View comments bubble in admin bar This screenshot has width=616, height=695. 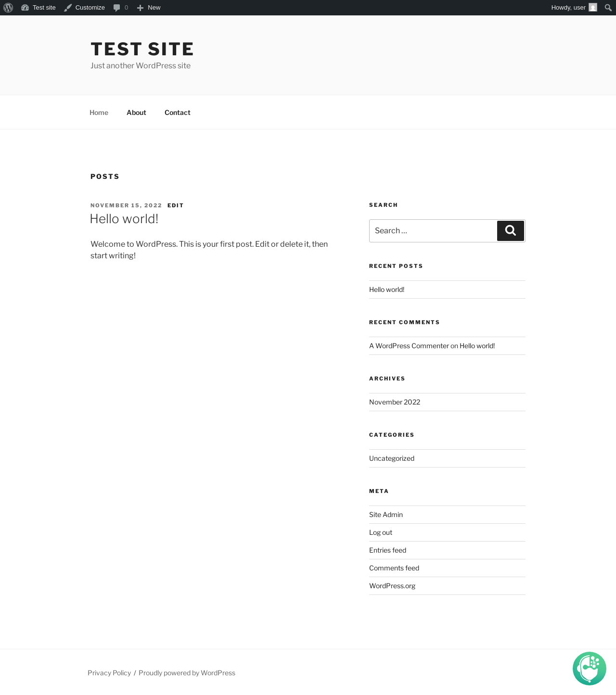(120, 8)
